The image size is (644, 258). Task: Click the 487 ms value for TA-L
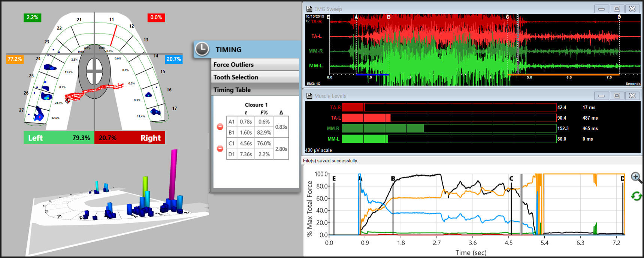[x=590, y=118]
